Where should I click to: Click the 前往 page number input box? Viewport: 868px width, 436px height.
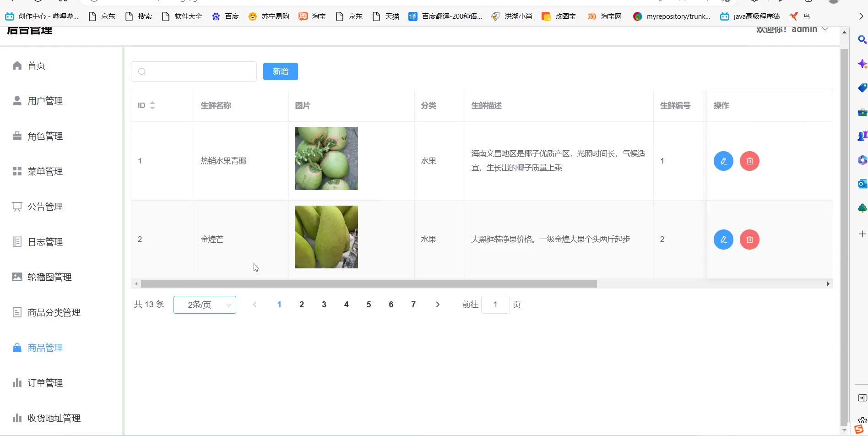point(495,305)
